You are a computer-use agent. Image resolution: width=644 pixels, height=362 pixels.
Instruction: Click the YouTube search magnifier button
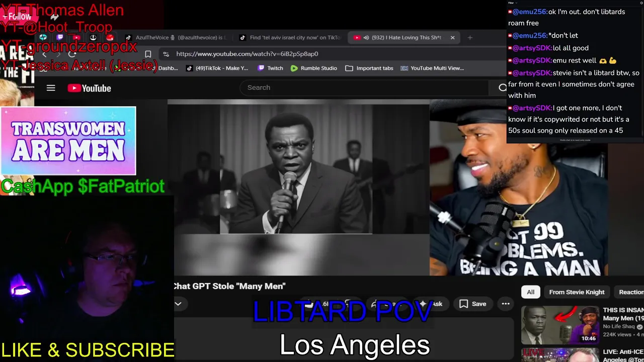[x=502, y=87]
